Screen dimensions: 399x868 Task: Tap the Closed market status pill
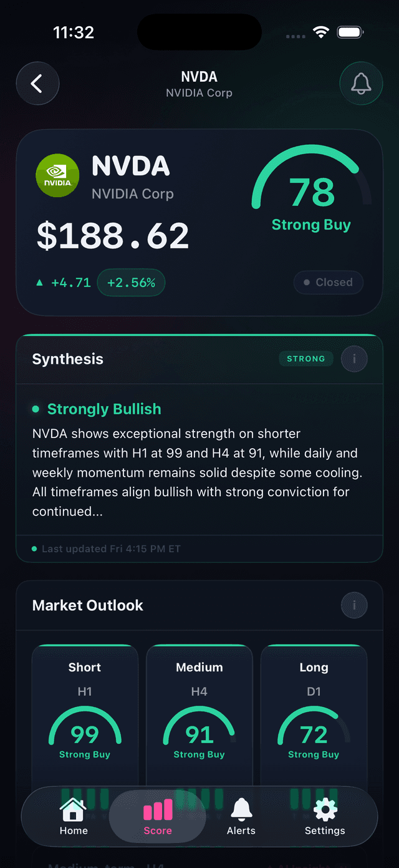click(x=328, y=282)
